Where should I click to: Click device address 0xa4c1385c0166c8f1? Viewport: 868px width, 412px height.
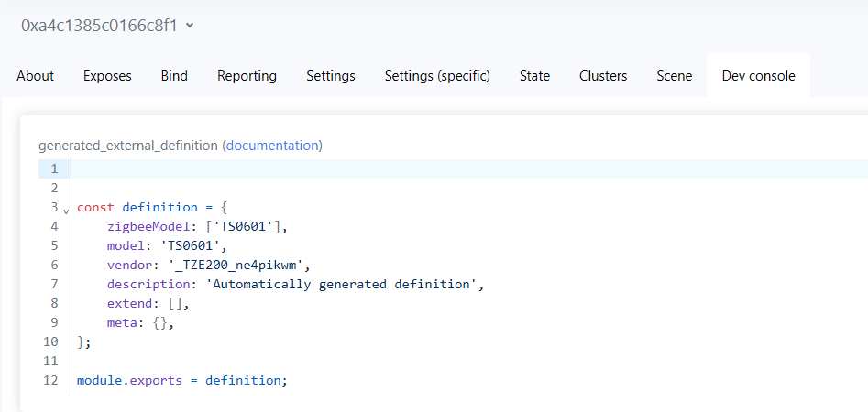(x=99, y=26)
